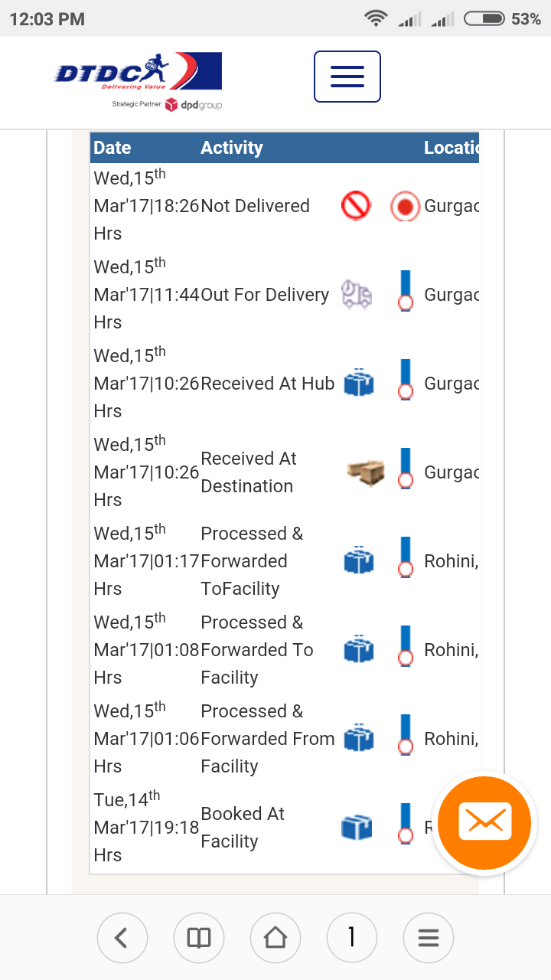Open browser bookmarks book icon
551x980 pixels.
199,937
